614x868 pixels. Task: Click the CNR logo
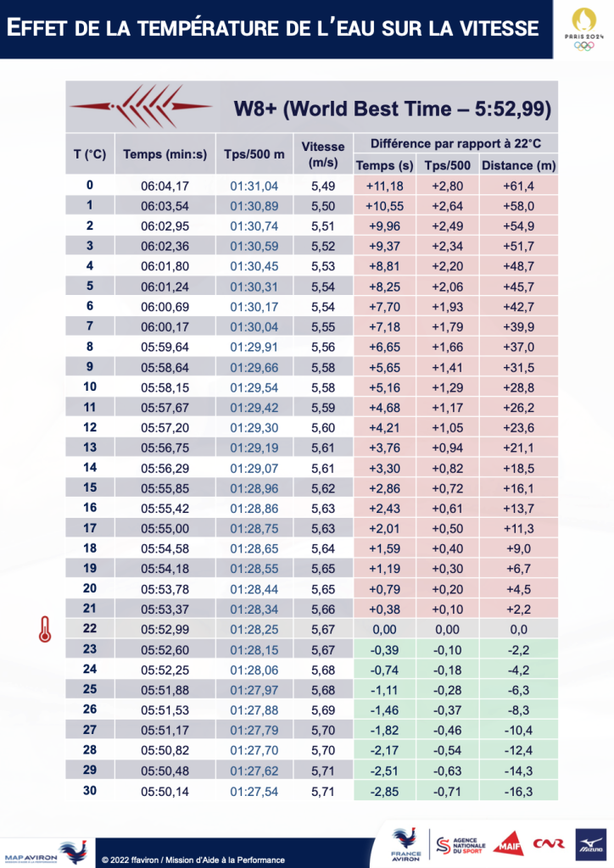click(x=548, y=844)
